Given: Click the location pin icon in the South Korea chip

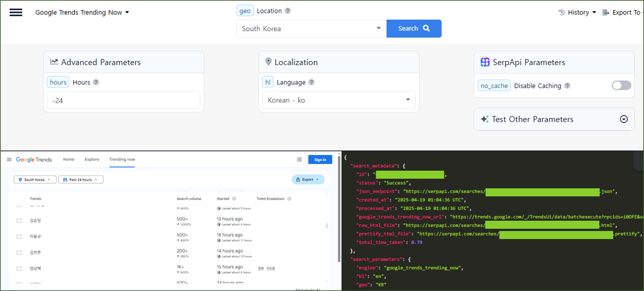Looking at the screenshot, I should 20,180.
